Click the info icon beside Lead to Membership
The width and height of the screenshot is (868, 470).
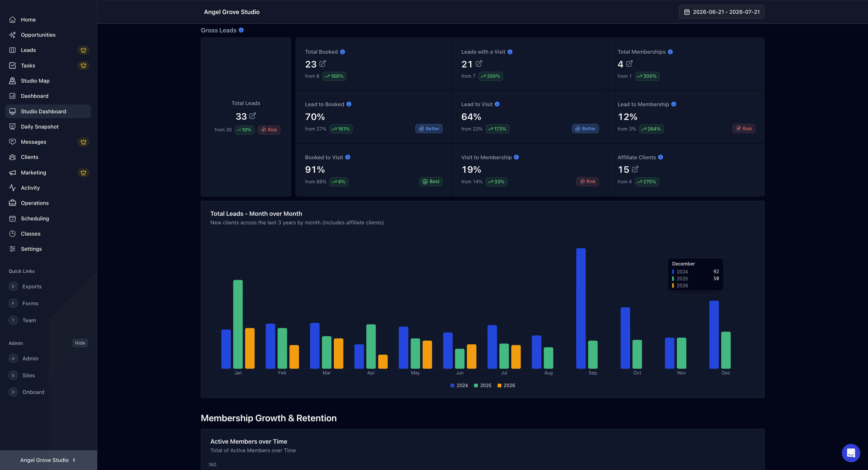pos(674,104)
